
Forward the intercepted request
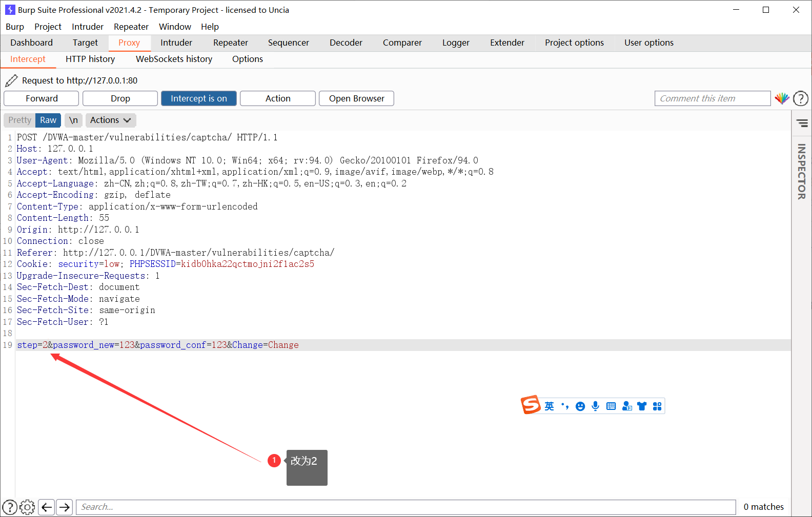click(42, 98)
